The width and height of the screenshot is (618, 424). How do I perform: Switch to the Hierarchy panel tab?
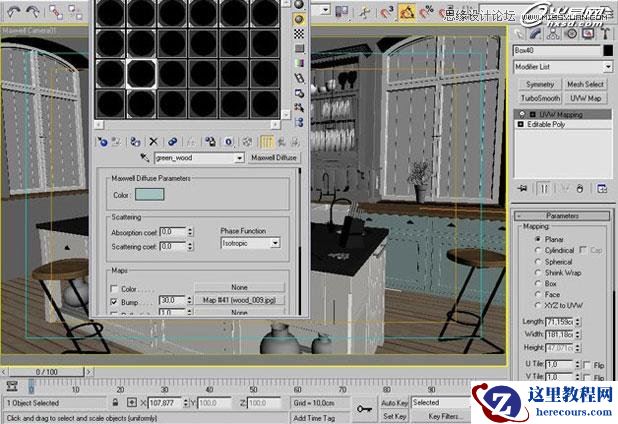(553, 34)
